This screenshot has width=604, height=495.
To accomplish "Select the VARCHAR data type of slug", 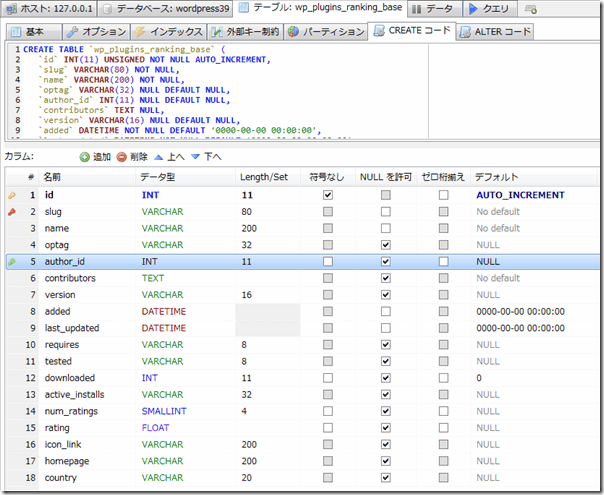I will (x=162, y=212).
